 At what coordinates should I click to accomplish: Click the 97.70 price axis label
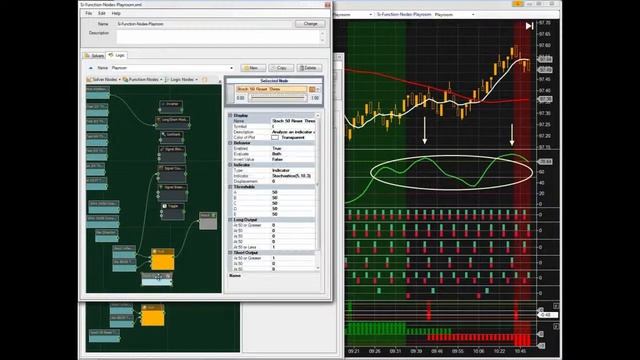[x=544, y=23]
